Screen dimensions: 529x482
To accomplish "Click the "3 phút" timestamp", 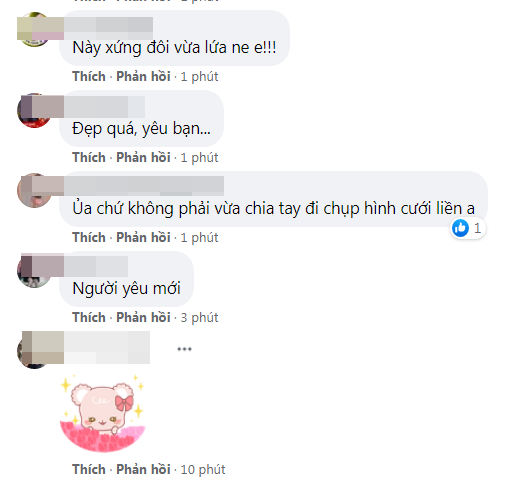I will tap(199, 317).
